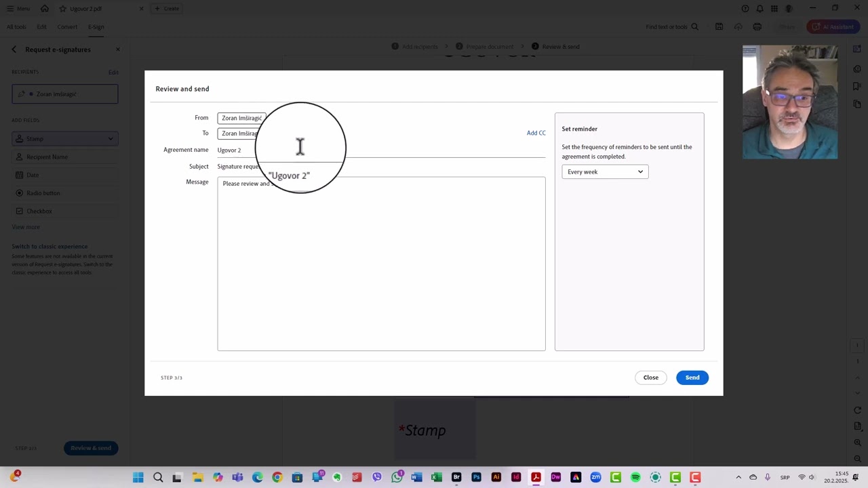This screenshot has height=488, width=868.
Task: Expand the Stamp field dropdown
Action: click(110, 138)
